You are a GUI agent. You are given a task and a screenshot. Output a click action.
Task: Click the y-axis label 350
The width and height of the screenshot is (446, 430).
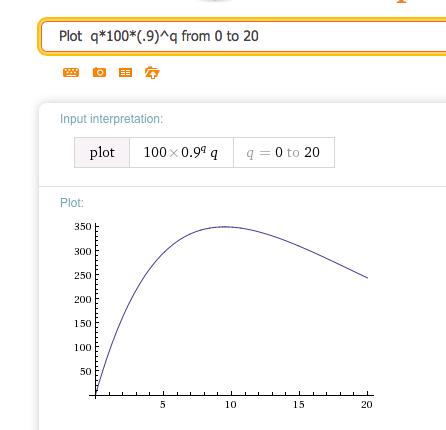pos(83,227)
